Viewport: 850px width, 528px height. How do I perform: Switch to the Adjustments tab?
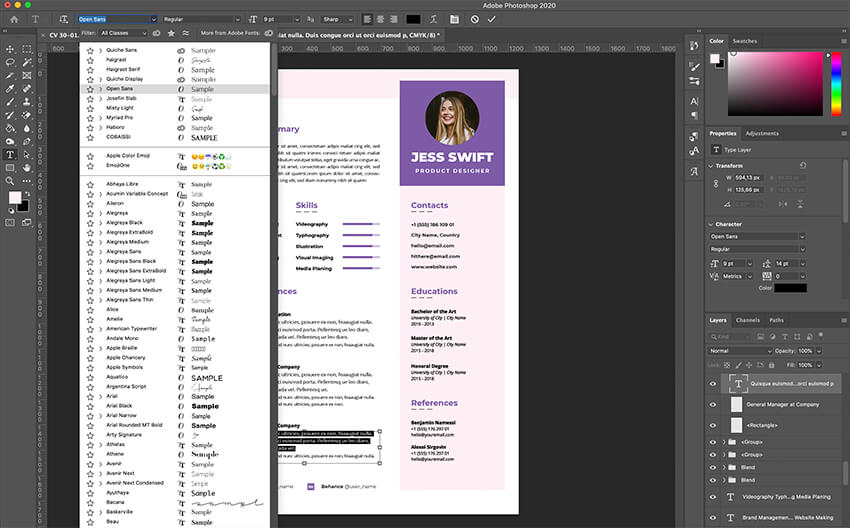click(x=762, y=133)
